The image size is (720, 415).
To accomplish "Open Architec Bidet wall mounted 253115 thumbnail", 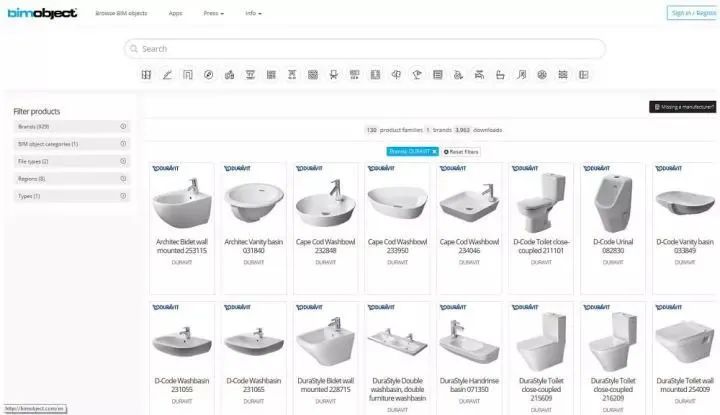I will coord(182,203).
